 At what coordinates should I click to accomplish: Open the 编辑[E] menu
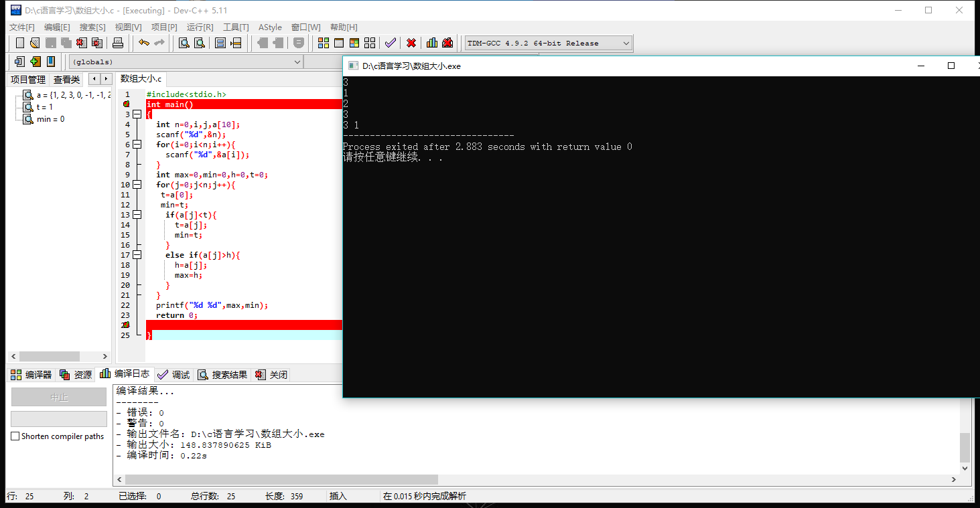point(57,27)
